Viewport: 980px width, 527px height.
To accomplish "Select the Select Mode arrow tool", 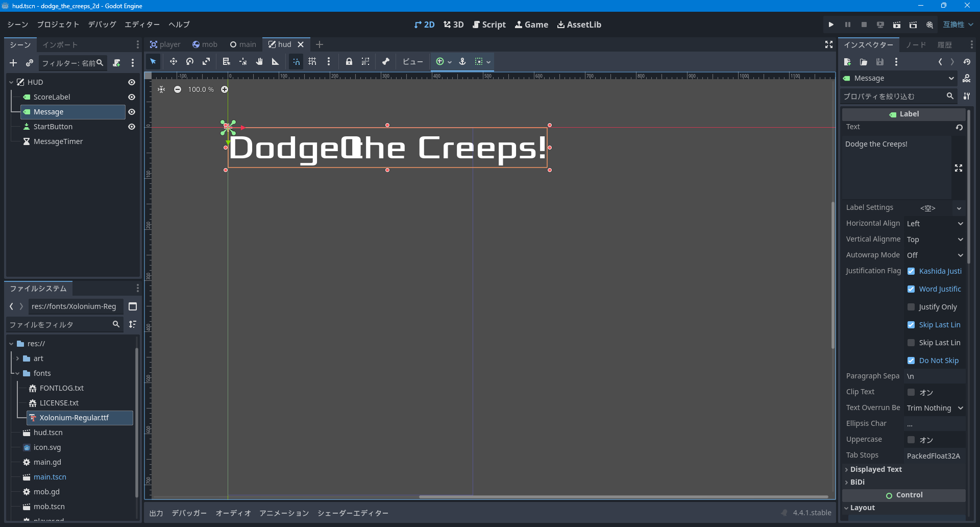I will (x=153, y=62).
